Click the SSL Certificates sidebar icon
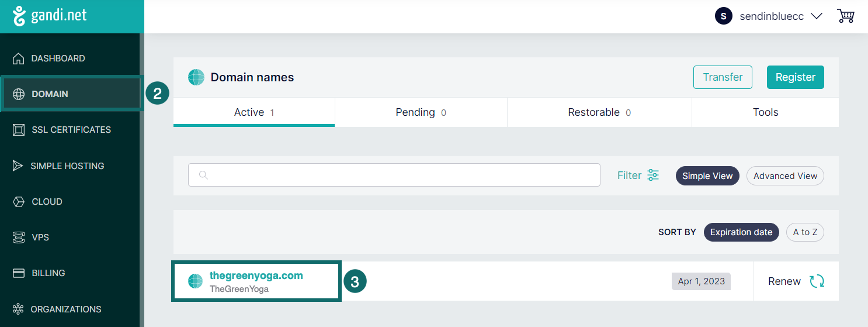 click(x=19, y=130)
